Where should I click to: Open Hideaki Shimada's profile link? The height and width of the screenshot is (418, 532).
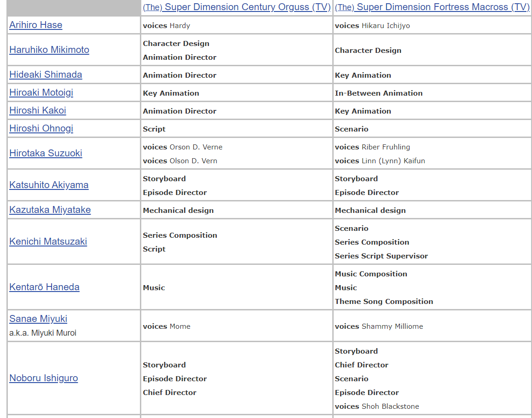[x=46, y=74]
